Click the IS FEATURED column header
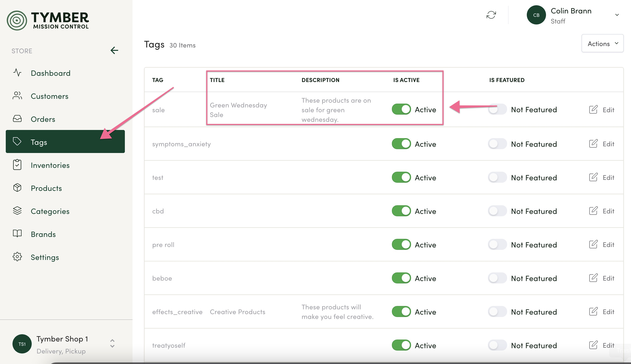 [506, 80]
